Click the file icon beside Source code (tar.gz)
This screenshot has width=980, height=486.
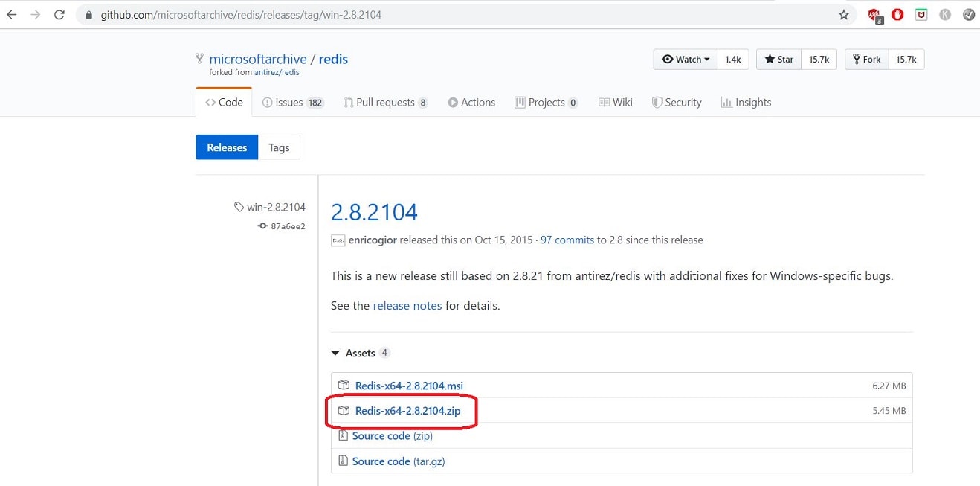343,461
